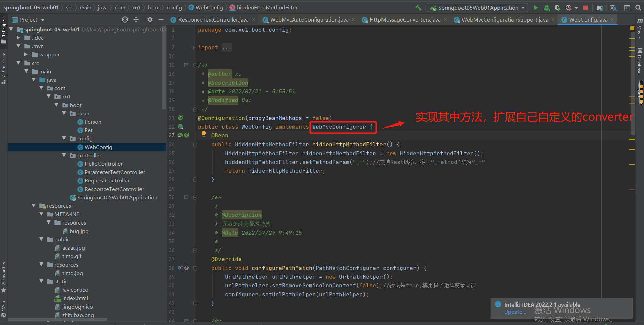
Task: Click the bean navigation arrow icon on line 23
Action: click(x=180, y=135)
